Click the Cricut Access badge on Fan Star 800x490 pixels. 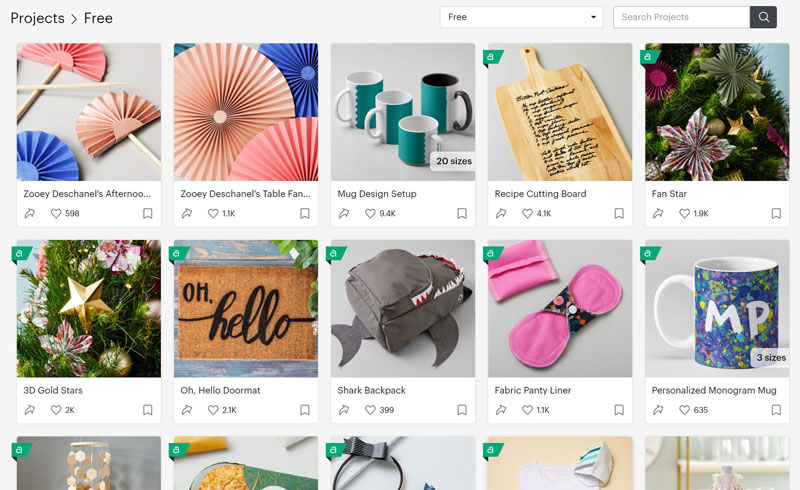point(649,57)
